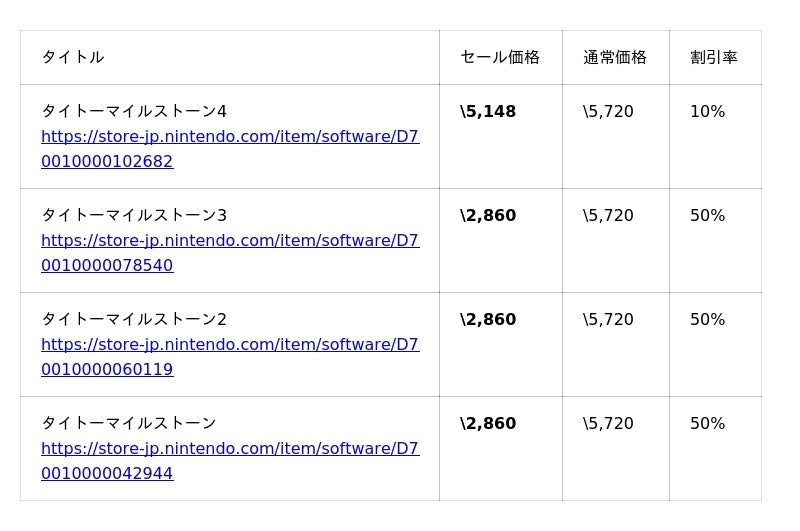Select タイトーマイルストーン3's \2,860 sale price
The image size is (800, 531).
coord(488,216)
